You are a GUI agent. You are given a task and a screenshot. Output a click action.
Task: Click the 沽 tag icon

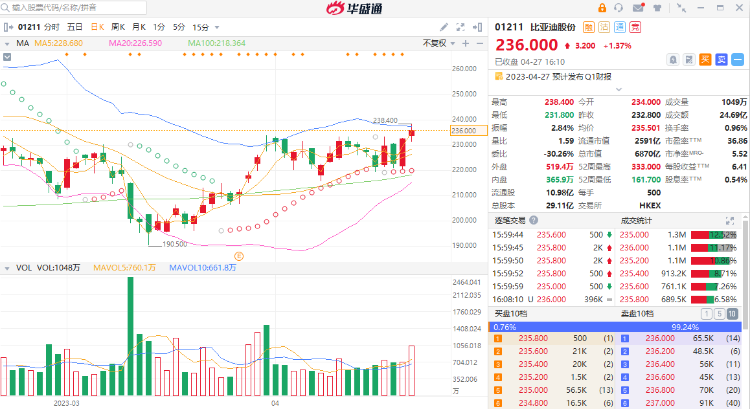pos(604,27)
